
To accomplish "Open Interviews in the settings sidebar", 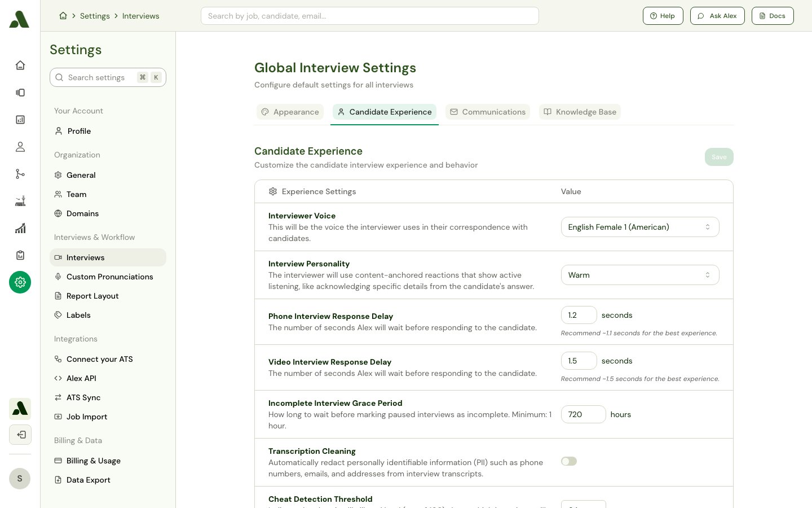I will click(x=108, y=257).
